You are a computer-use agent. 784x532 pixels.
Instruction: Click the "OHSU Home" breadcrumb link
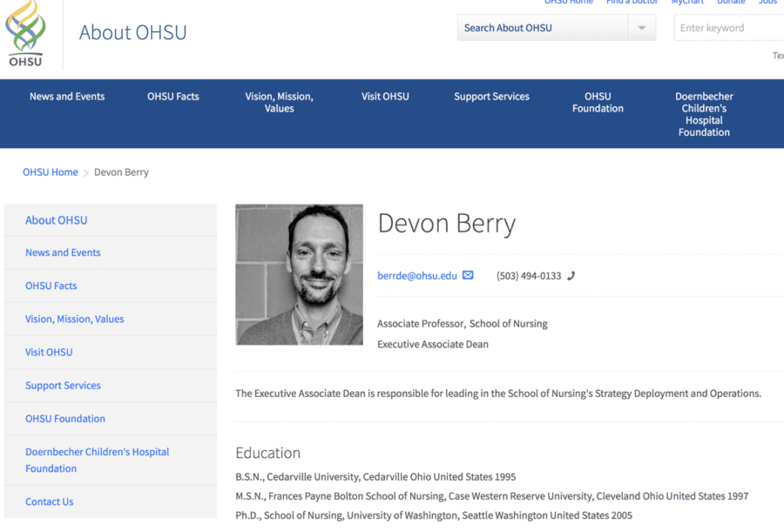point(50,172)
